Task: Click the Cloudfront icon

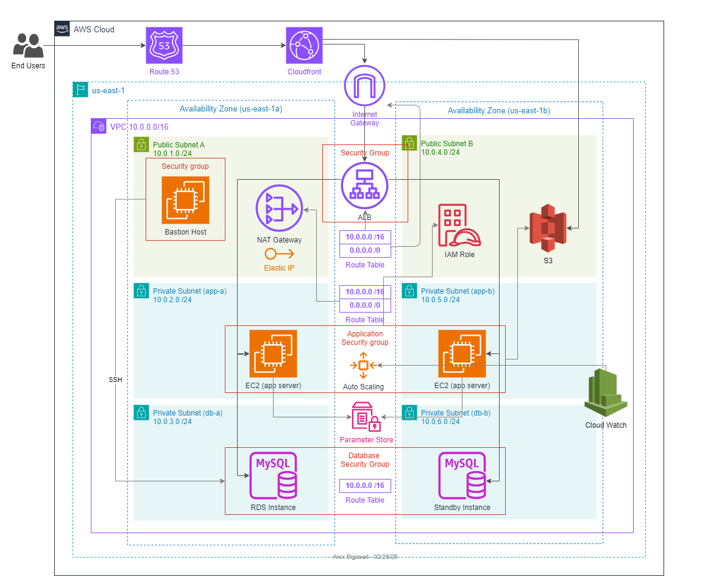Action: coord(304,46)
